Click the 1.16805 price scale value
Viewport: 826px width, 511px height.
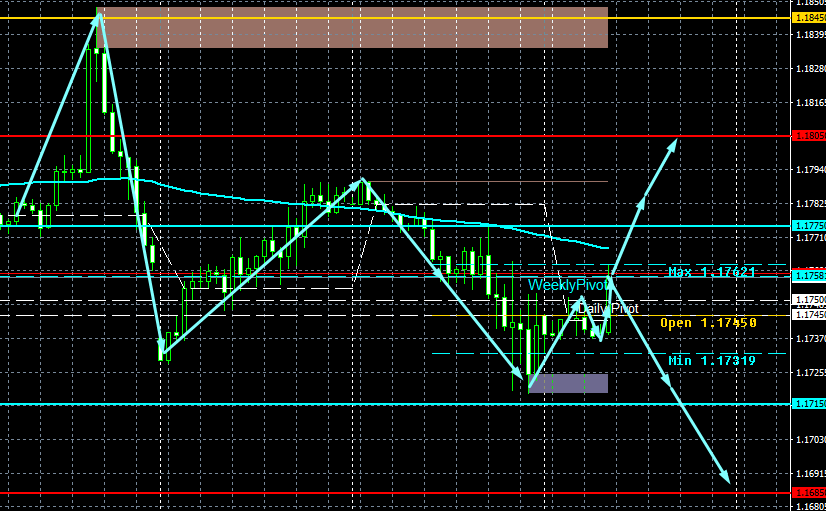pyautogui.click(x=810, y=506)
